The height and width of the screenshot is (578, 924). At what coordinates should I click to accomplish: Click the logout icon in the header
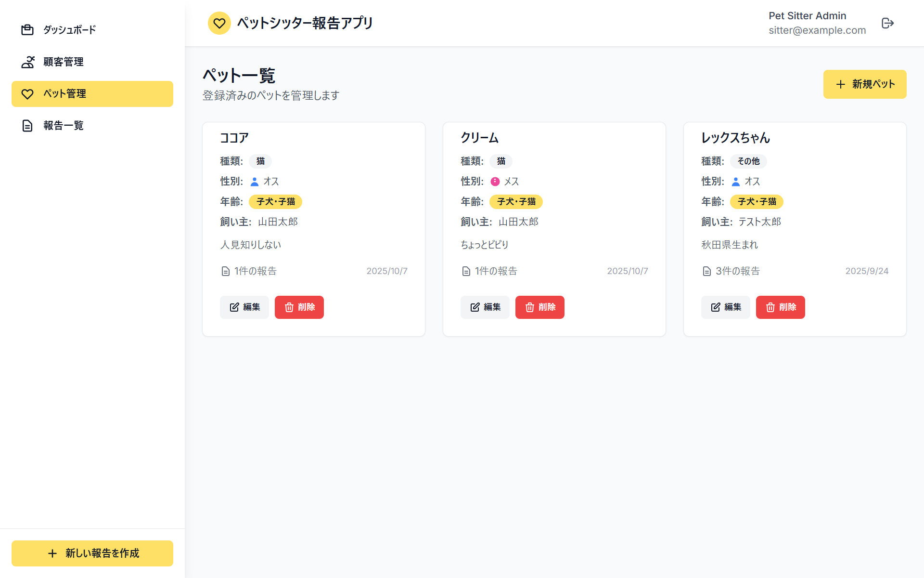coord(887,23)
